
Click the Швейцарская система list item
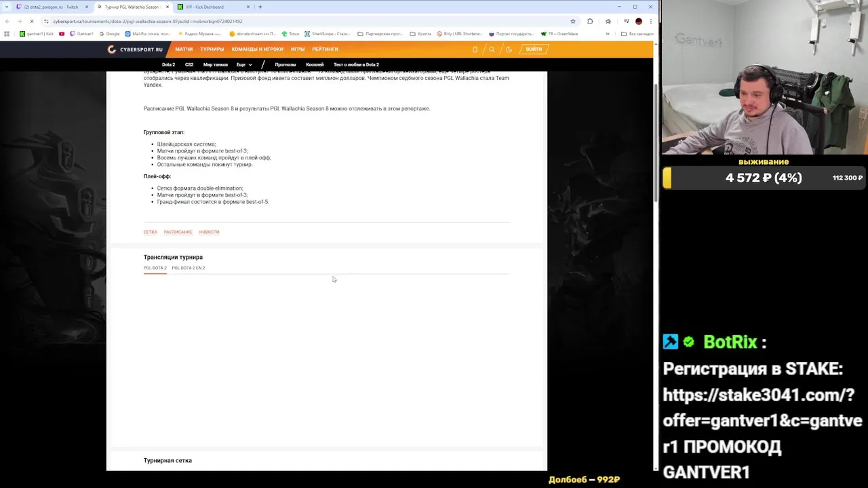pyautogui.click(x=186, y=144)
